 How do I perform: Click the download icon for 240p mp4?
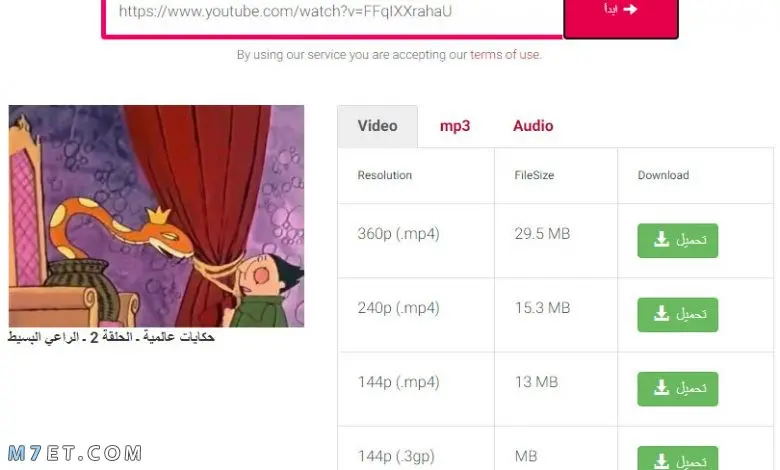point(661,314)
